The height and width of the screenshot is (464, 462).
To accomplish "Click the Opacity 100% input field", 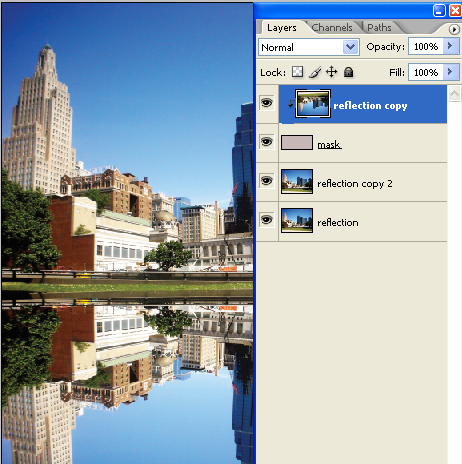I will pos(426,46).
